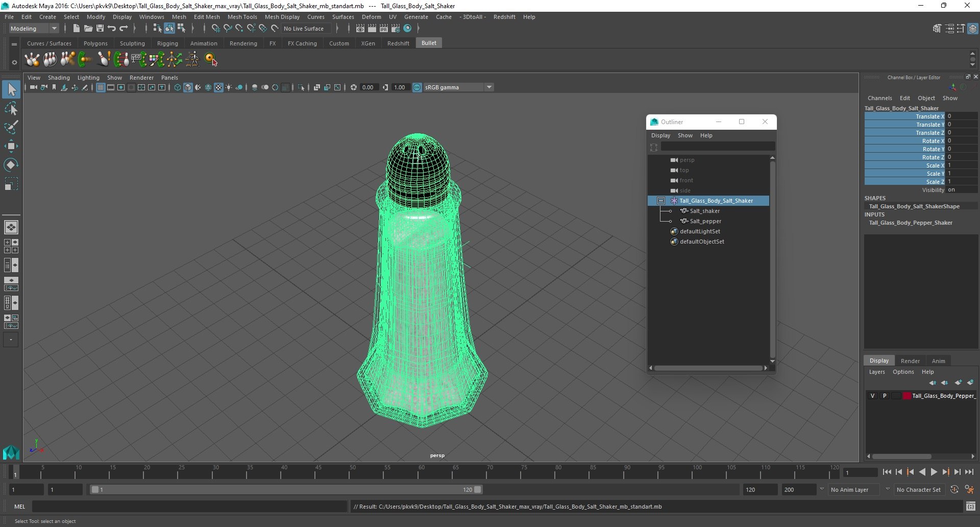This screenshot has width=980, height=527.
Task: Open the Windows menu
Action: pyautogui.click(x=152, y=17)
